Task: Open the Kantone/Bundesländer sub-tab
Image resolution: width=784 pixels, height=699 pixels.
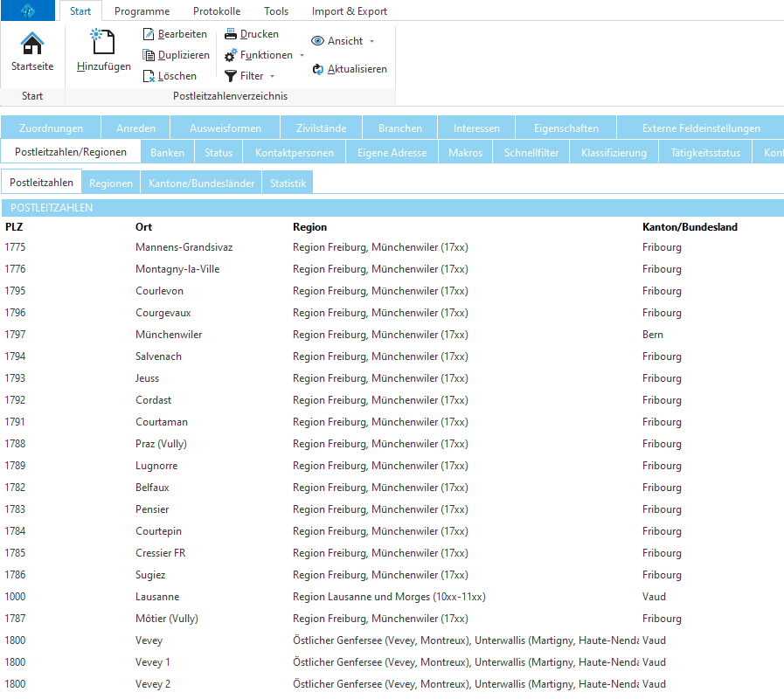Action: (x=201, y=183)
